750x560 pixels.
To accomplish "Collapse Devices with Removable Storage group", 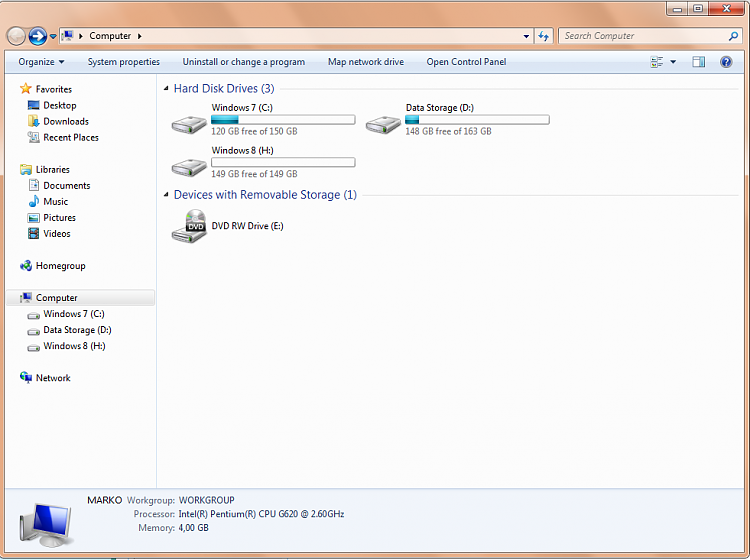I will click(166, 195).
